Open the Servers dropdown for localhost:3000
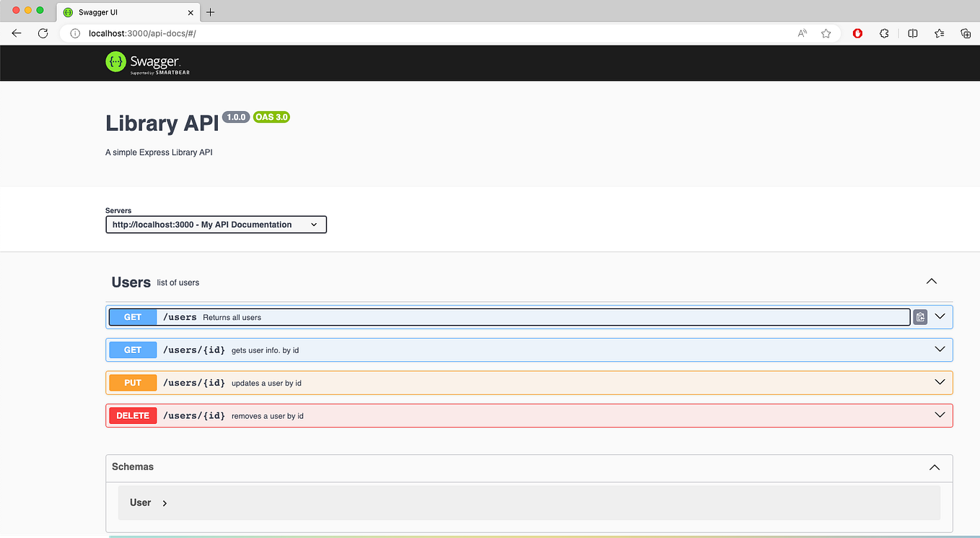The height and width of the screenshot is (538, 980). tap(216, 224)
